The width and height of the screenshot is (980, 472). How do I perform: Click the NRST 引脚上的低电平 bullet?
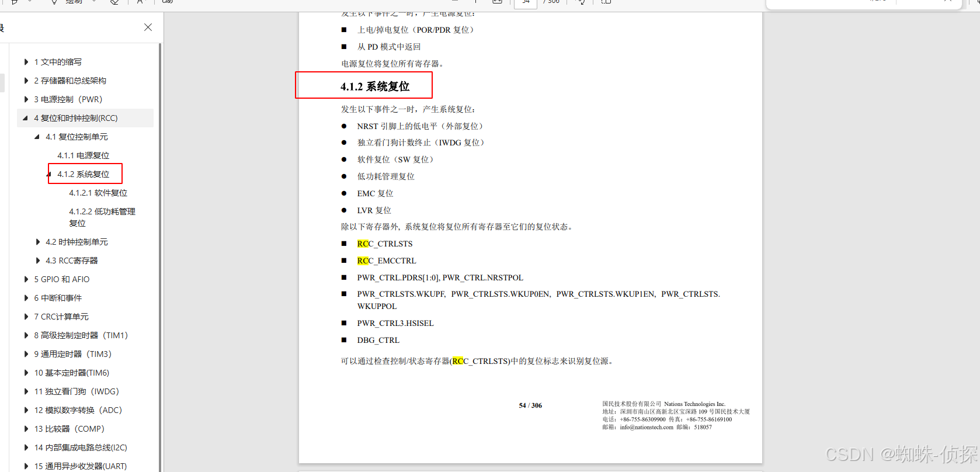pos(420,126)
